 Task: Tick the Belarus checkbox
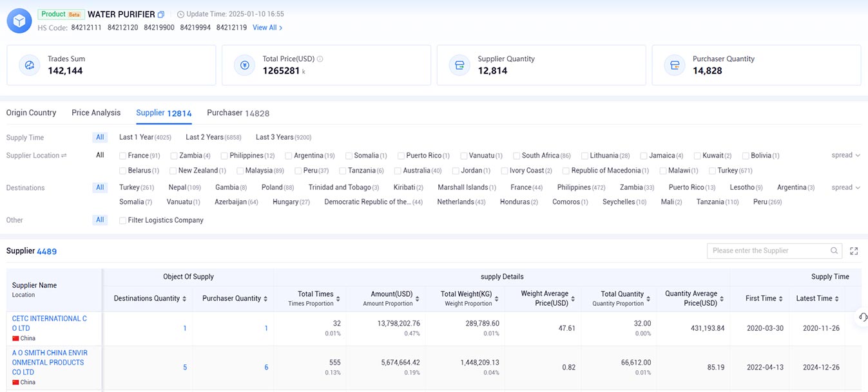[123, 171]
